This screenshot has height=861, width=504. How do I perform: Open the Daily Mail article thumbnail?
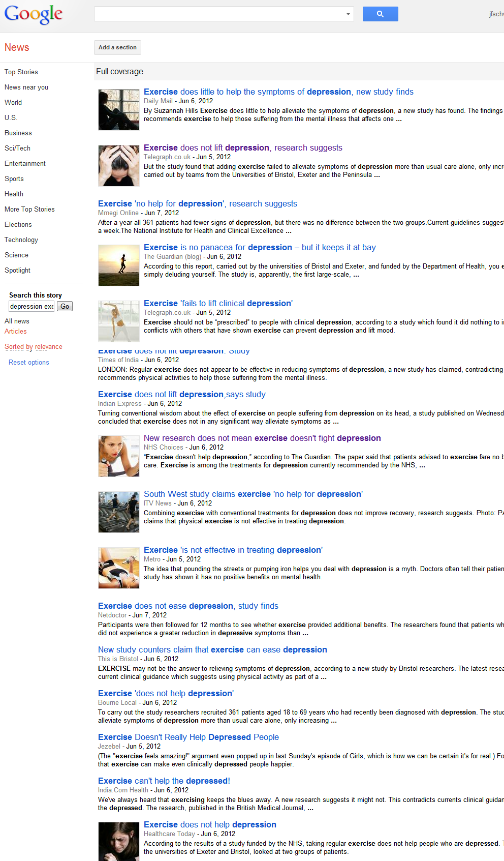pos(119,110)
